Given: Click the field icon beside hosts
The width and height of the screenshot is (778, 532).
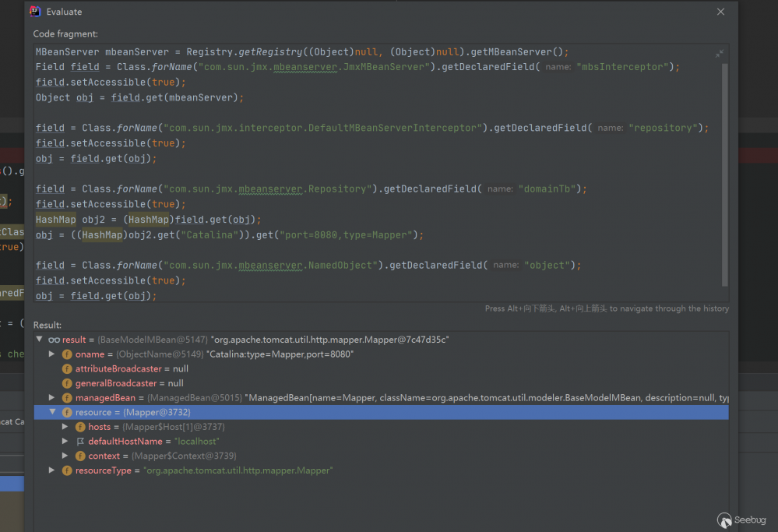Looking at the screenshot, I should point(80,427).
